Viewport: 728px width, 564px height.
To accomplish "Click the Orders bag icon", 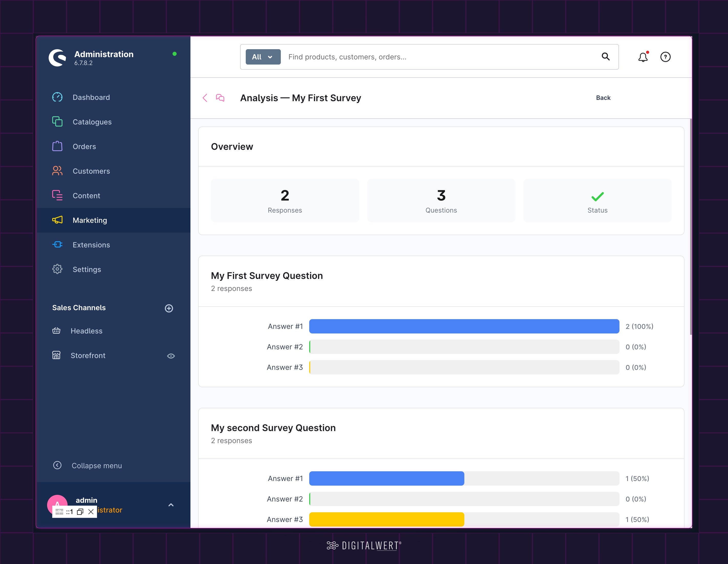I will tap(57, 146).
